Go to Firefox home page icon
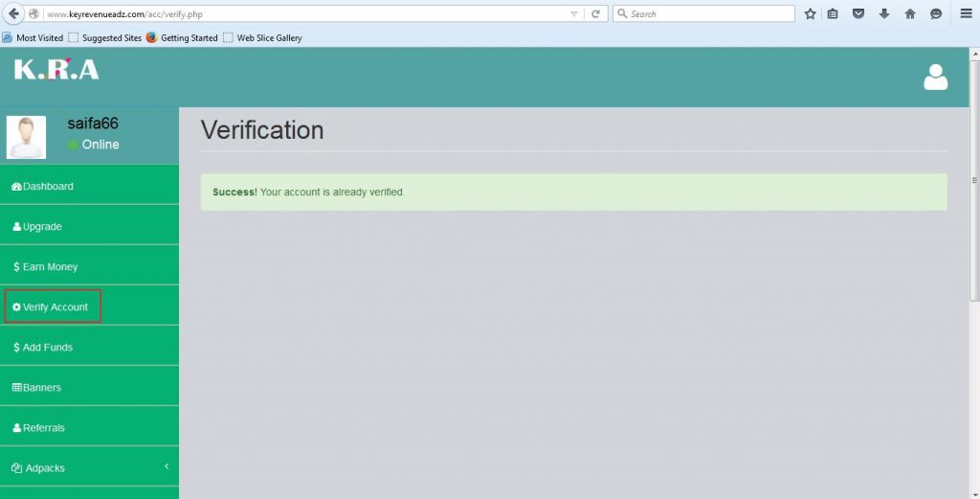Viewport: 980px width, 499px height. [x=909, y=14]
